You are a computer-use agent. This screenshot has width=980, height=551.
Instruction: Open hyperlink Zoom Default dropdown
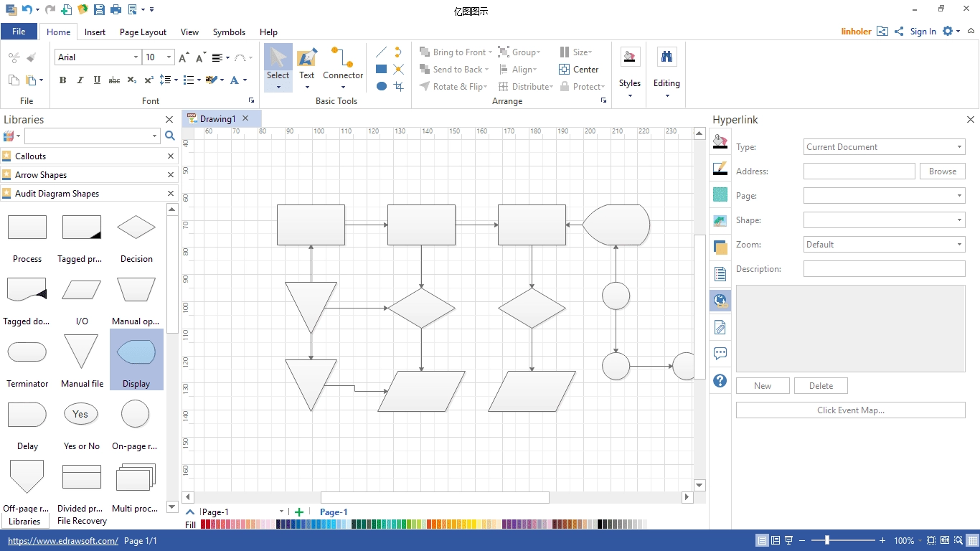tap(959, 245)
